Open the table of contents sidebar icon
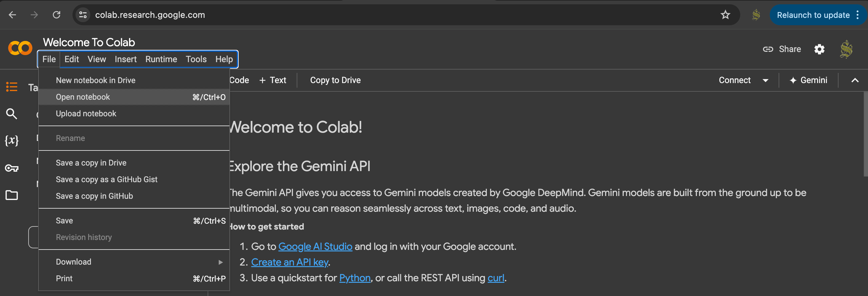The image size is (868, 296). [12, 87]
